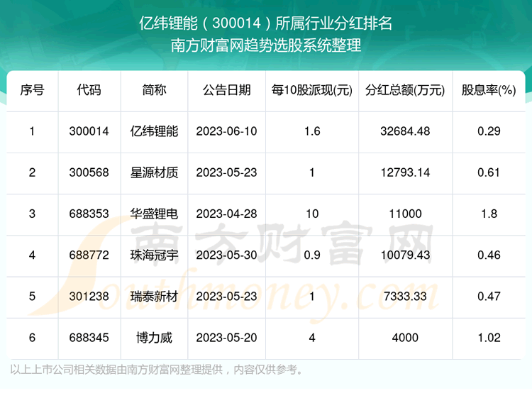Select the 每10股派现(元) header
The height and width of the screenshot is (403, 532).
pyautogui.click(x=312, y=90)
